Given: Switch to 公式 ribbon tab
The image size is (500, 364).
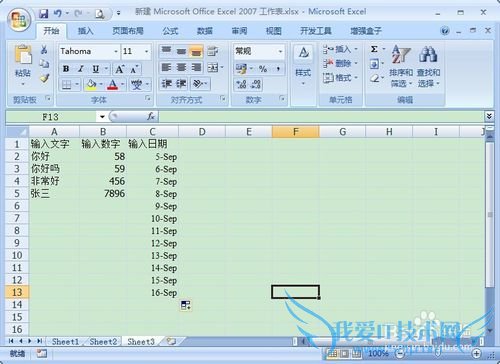Looking at the screenshot, I should (x=170, y=31).
